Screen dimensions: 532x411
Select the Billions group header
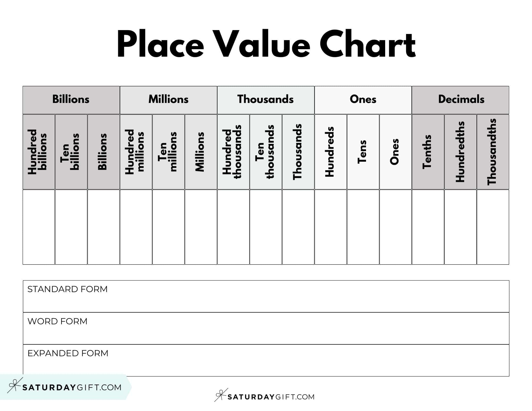point(71,100)
